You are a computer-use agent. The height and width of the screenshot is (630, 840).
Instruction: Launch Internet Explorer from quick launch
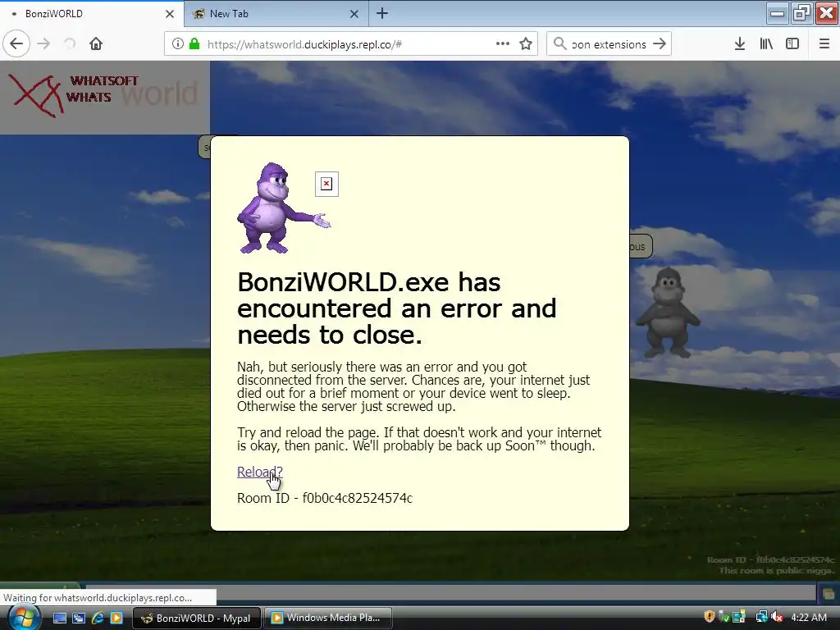tap(98, 619)
